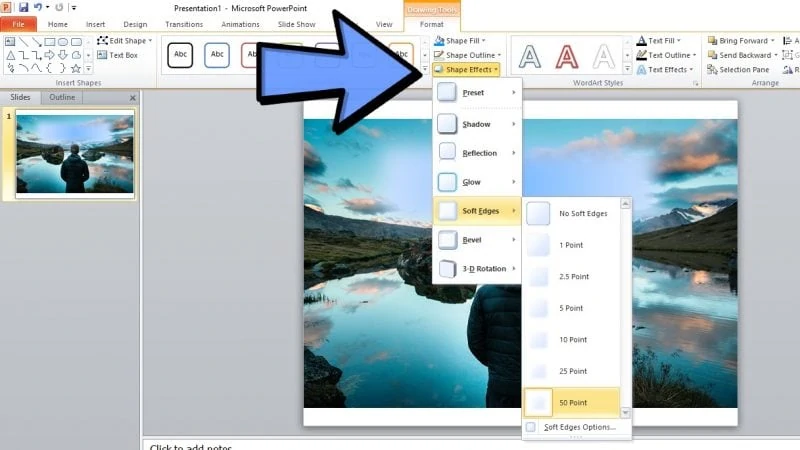Apply the black outline Abc shape style

[180, 55]
